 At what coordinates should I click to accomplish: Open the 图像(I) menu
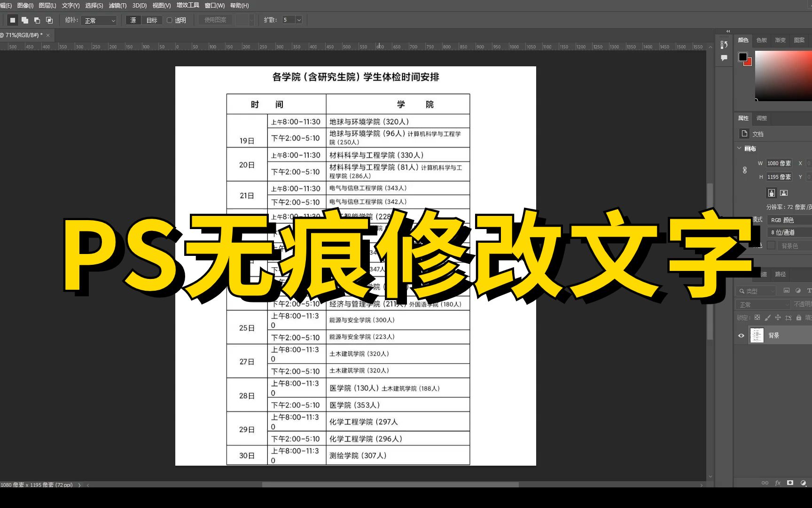pos(25,6)
